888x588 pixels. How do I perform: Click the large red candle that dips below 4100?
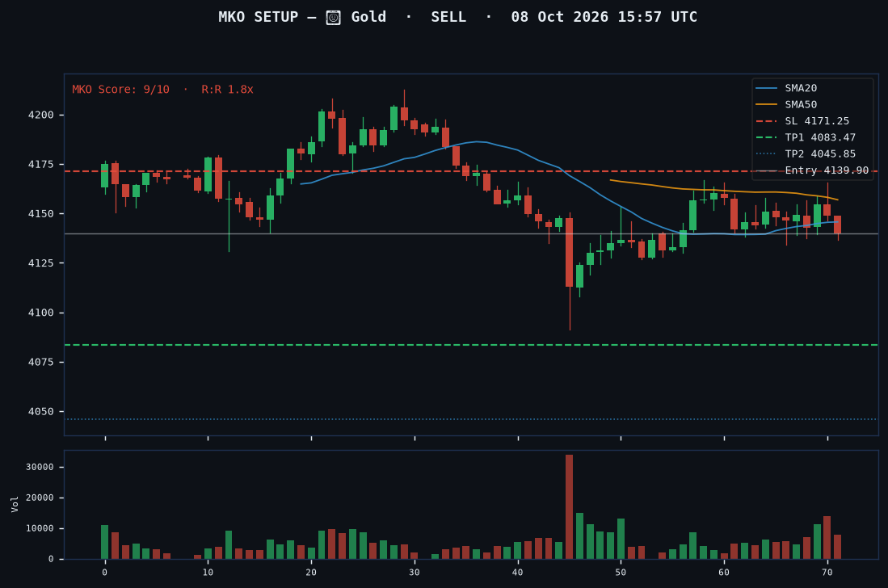pos(569,253)
